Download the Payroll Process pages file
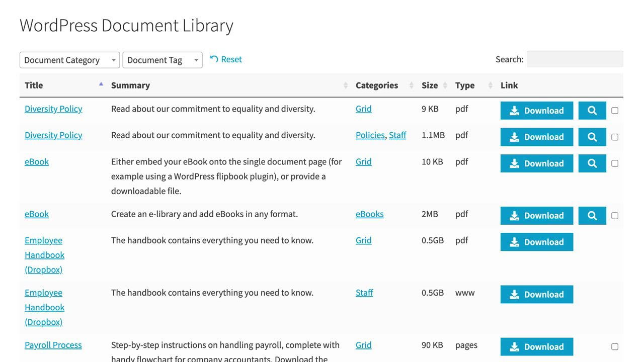The width and height of the screenshot is (644, 362). [536, 346]
